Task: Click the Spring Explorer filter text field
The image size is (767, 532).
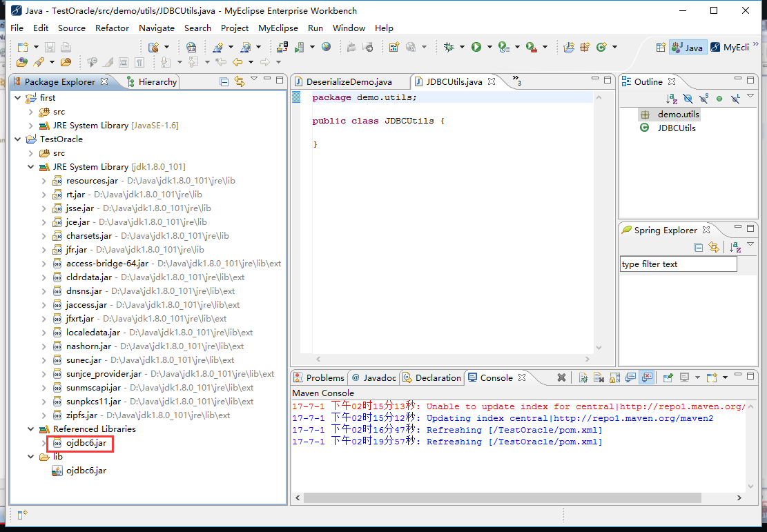Action: point(678,264)
